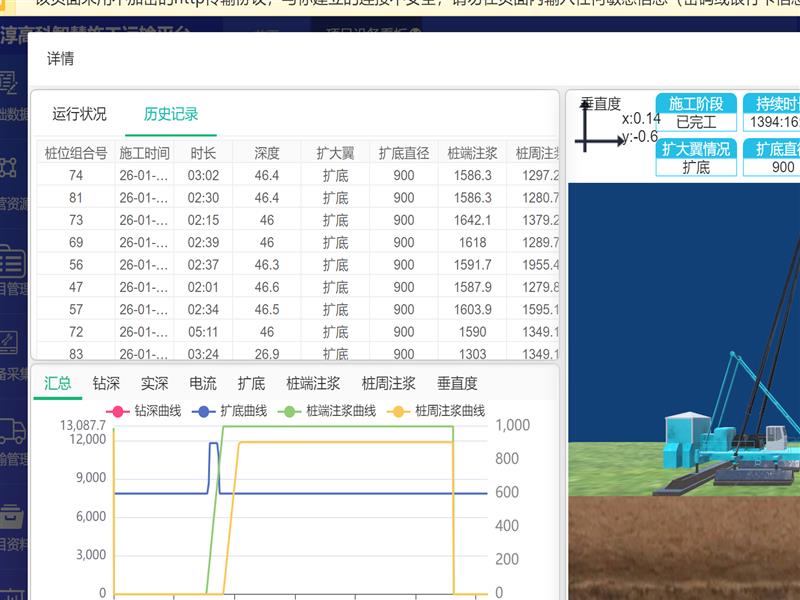Select the 历史记录 tab
Screen dimensions: 800x600
171,114
